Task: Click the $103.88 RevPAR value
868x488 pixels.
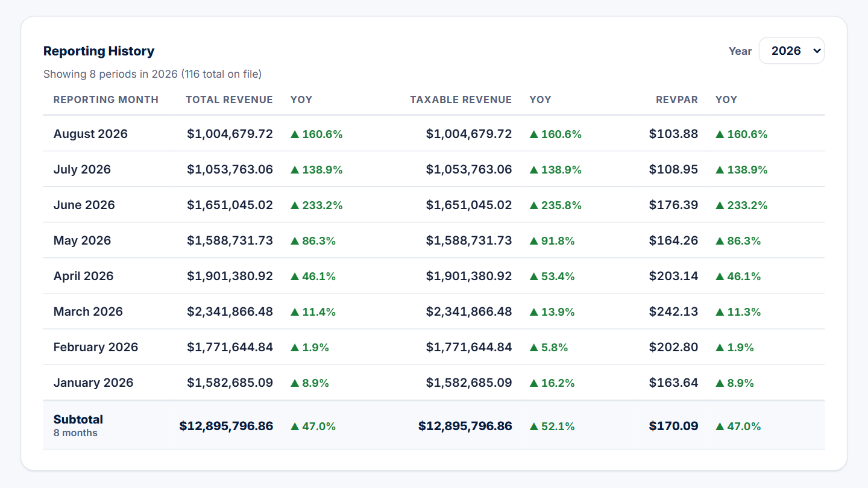Action: (x=673, y=134)
